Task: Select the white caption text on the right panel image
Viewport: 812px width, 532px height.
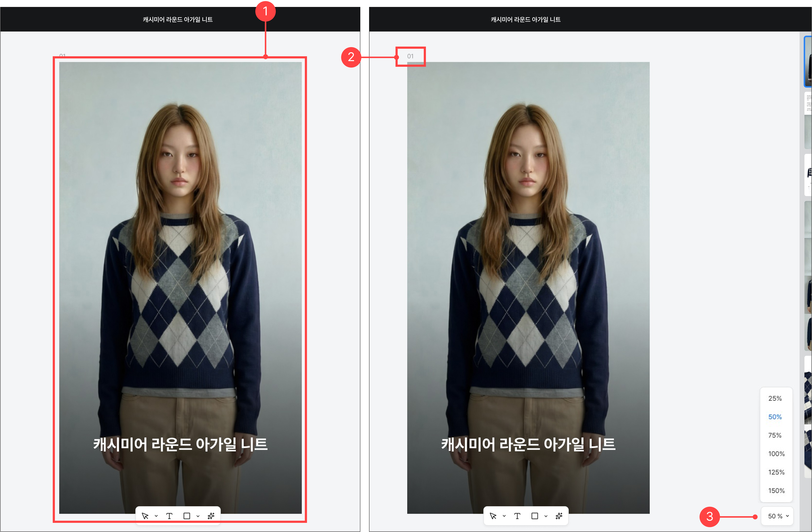Action: pyautogui.click(x=528, y=445)
